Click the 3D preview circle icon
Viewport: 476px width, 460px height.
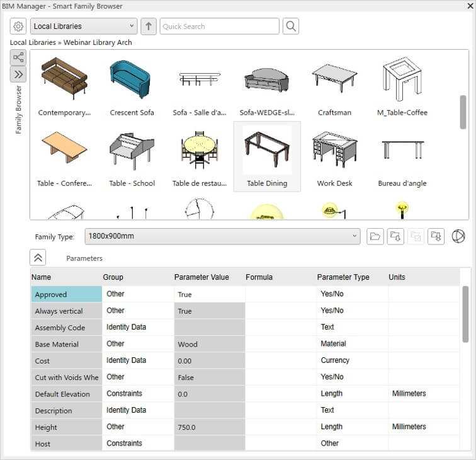458,236
